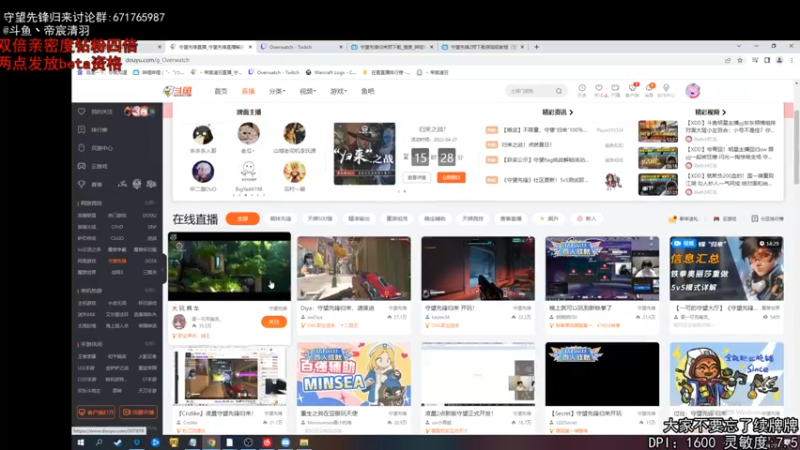This screenshot has width=800, height=450.
Task: Click the share page icon in address bar
Action: (728, 60)
